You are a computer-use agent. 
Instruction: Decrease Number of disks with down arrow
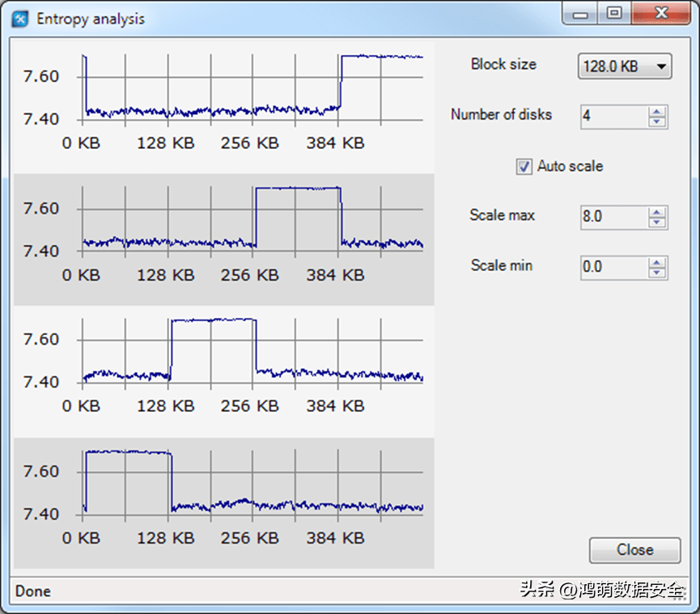[657, 122]
